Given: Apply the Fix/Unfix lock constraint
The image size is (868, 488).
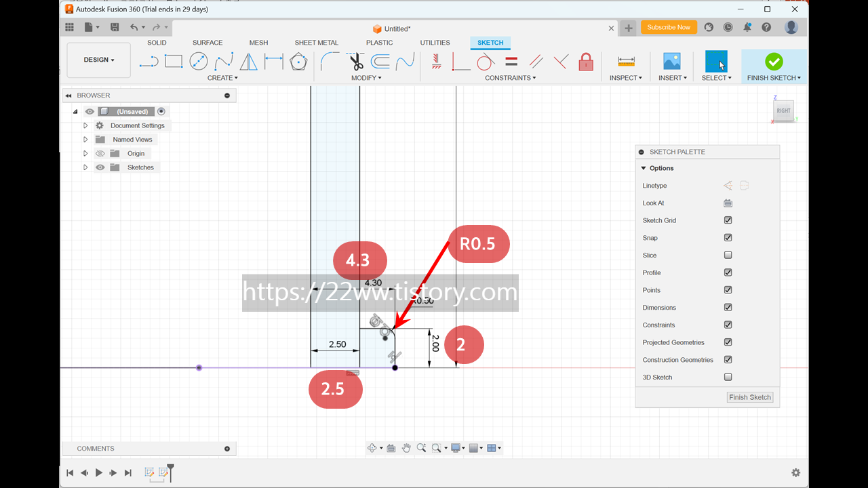Looking at the screenshot, I should coord(586,62).
